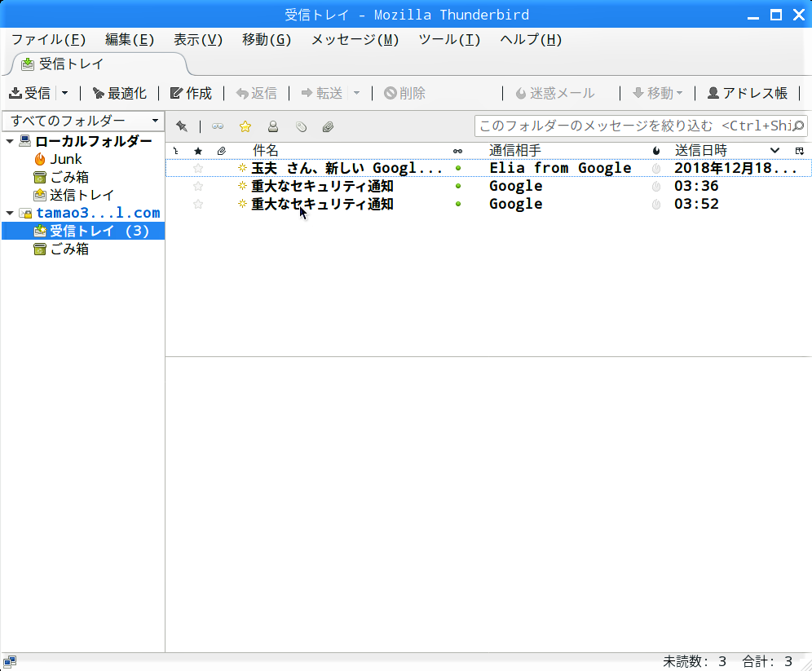Star the 03:36 Google message
This screenshot has width=812, height=671.
coord(198,187)
